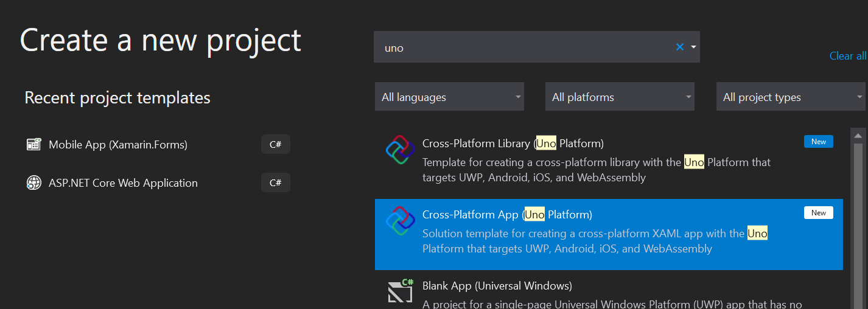Click the C# tag beside ASP.NET Core
Viewport: 868px width, 309px height.
coord(275,182)
